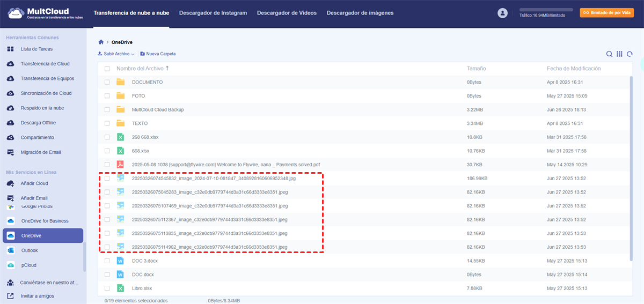This screenshot has height=304, width=644.
Task: Click the Word icon of DOC 3.docx
Action: click(121, 261)
